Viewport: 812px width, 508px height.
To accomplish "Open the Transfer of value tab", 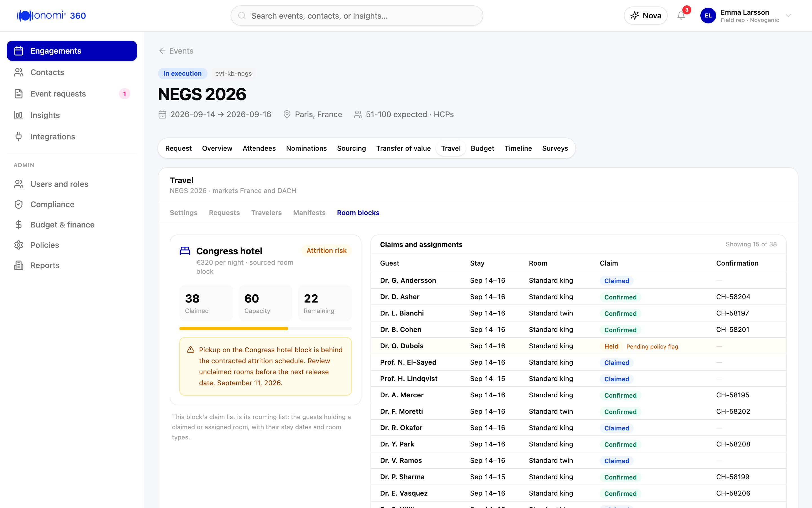I will pos(403,148).
